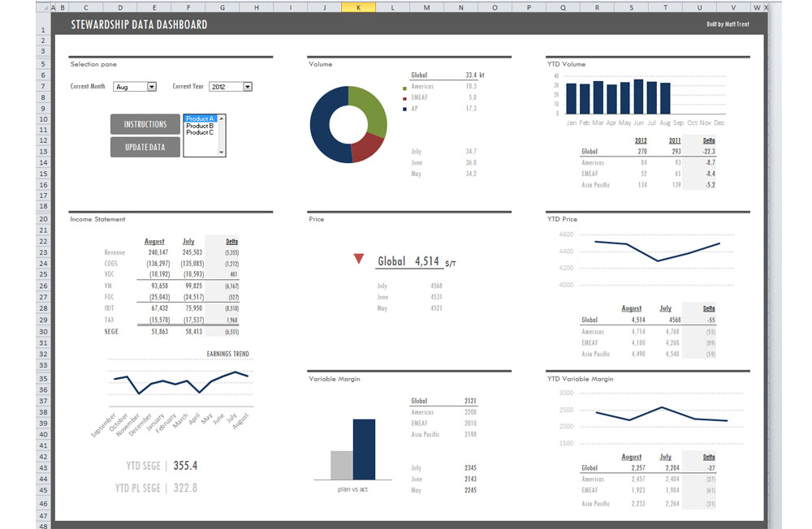Click the STEWARDSHIP DATA DASHBOARD title
The height and width of the screenshot is (529, 812).
(139, 25)
